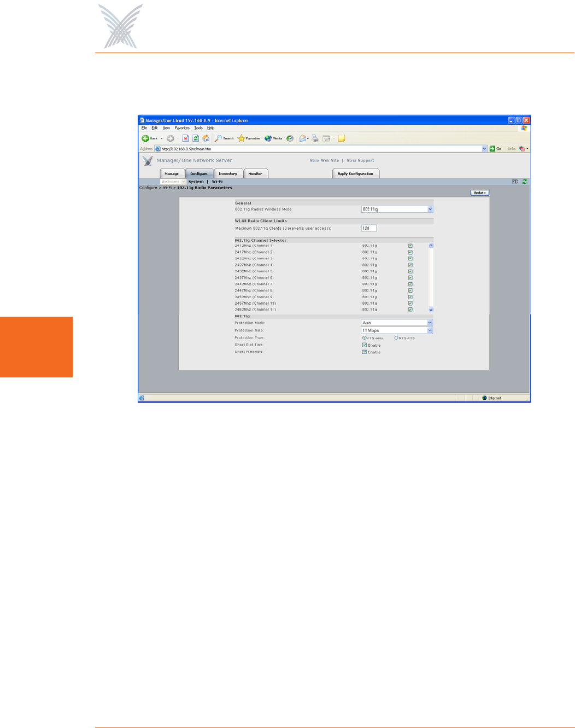Open the 802.11g Radios Wireless Mode dropdown
The height and width of the screenshot is (728, 575).
click(x=397, y=209)
